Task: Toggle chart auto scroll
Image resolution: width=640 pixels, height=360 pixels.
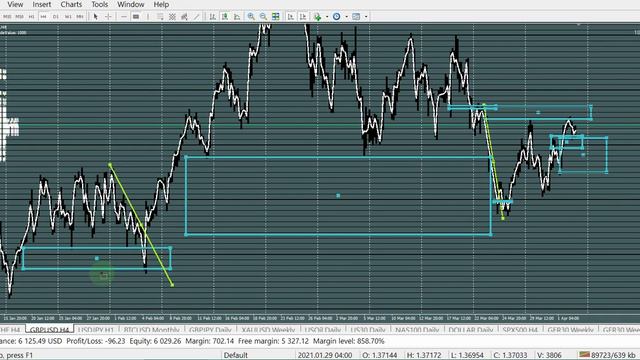Action: [290, 17]
